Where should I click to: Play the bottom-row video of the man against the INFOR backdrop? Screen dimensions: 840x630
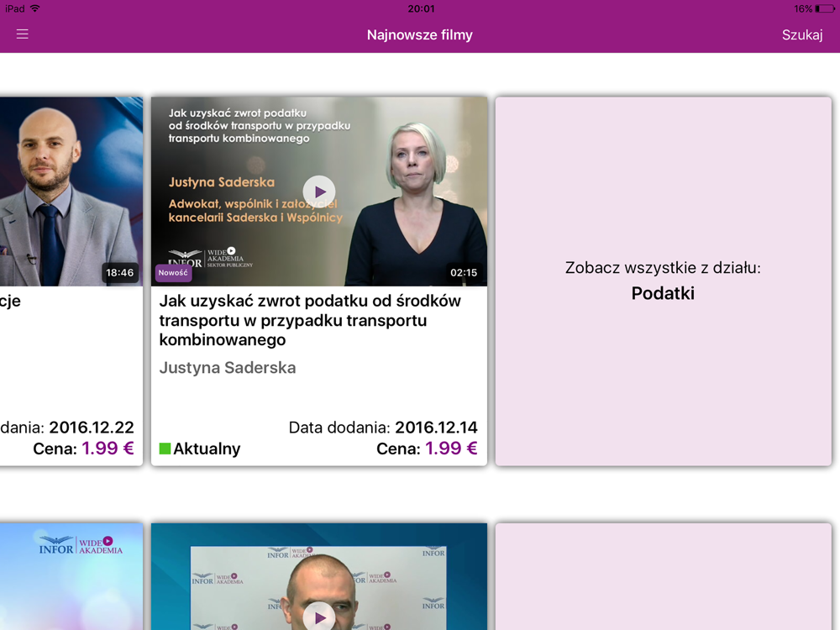pyautogui.click(x=319, y=617)
